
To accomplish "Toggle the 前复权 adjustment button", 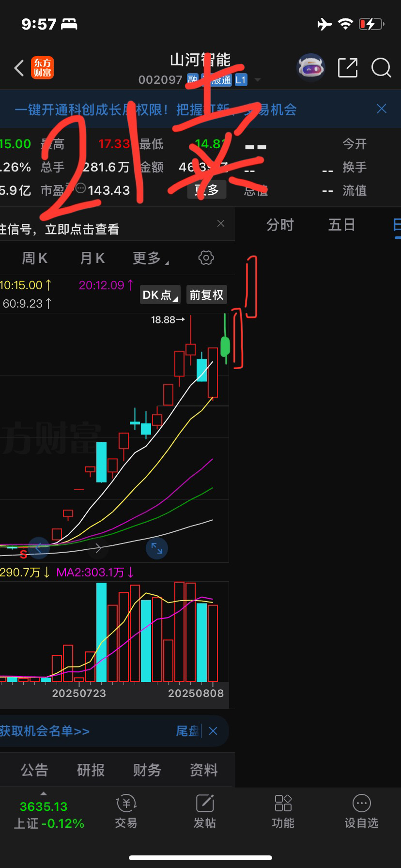I will click(x=206, y=294).
